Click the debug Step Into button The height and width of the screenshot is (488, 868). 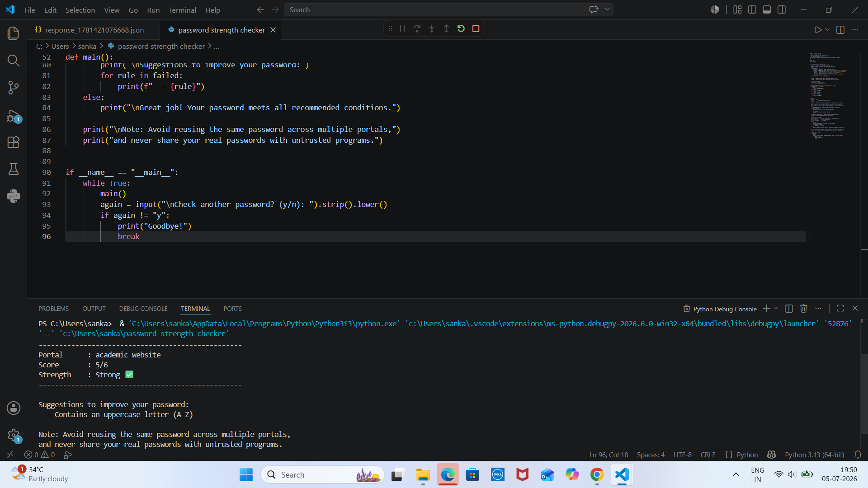432,28
